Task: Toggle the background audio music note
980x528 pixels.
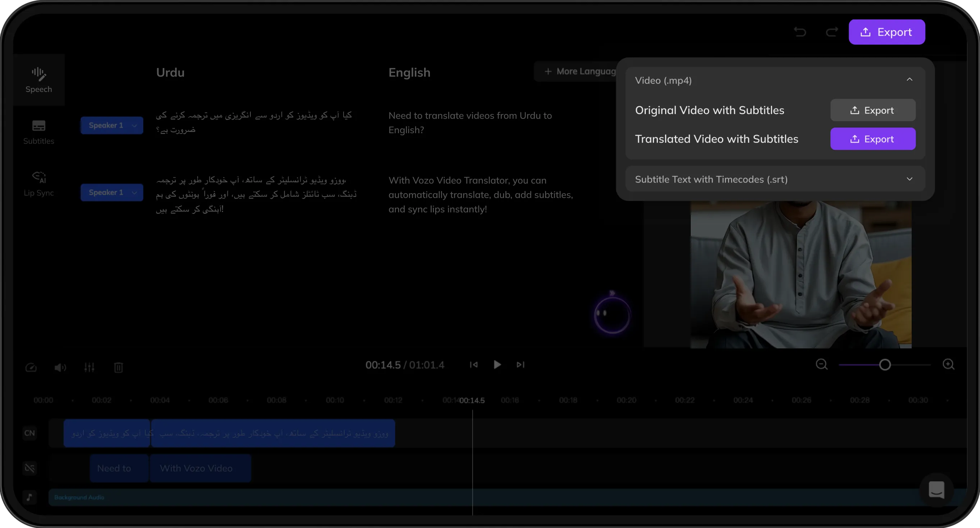Action: pos(30,497)
